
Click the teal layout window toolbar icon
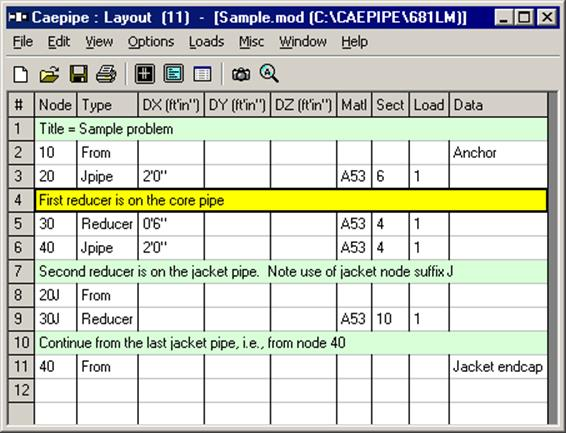point(174,74)
